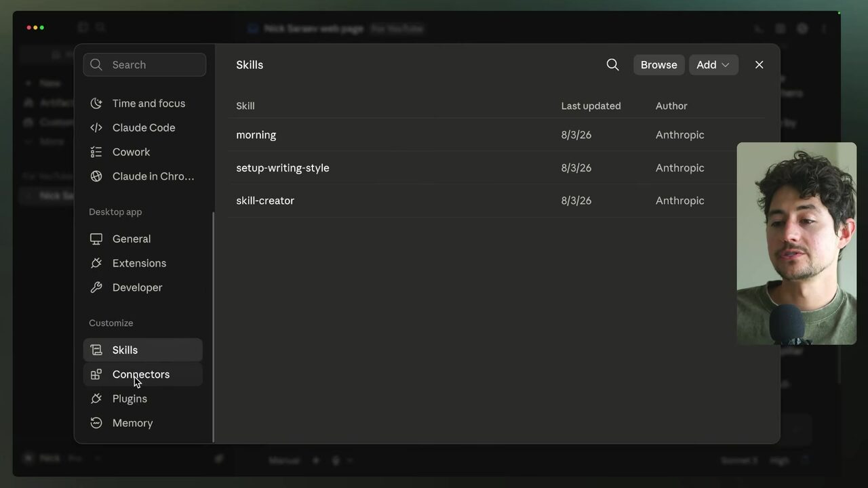Open Cowork checklist icon
Image resolution: width=868 pixels, height=488 pixels.
96,152
